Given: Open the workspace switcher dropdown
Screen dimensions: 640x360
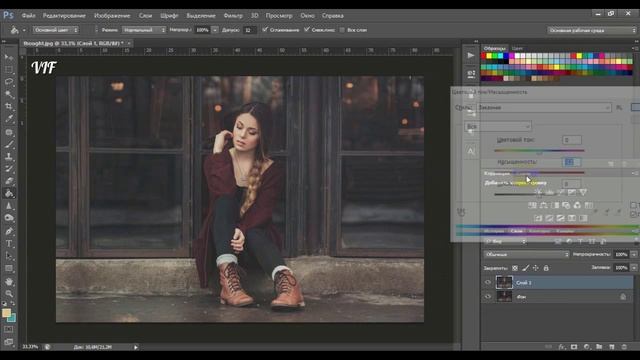Looking at the screenshot, I should click(x=591, y=30).
